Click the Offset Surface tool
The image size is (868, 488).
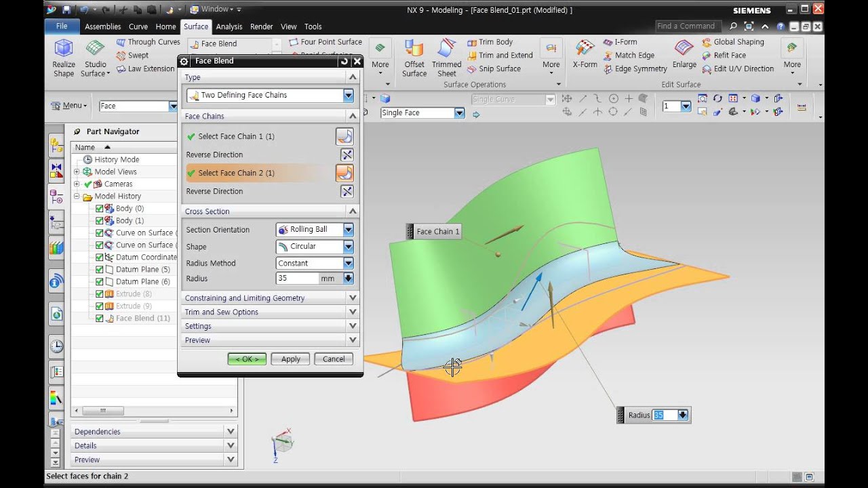coord(414,58)
